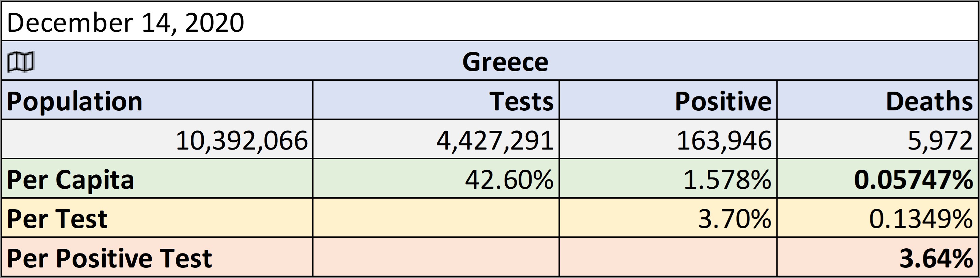Click the Deaths column header
This screenshot has height=278, width=980.
click(x=878, y=100)
